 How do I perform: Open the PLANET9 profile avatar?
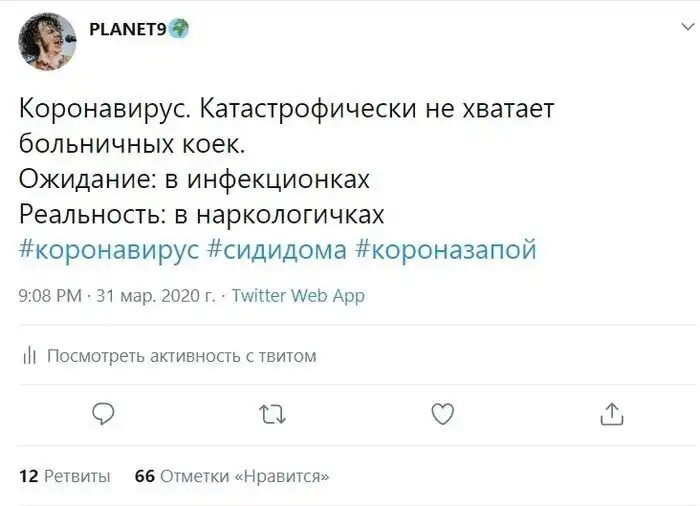click(x=47, y=41)
